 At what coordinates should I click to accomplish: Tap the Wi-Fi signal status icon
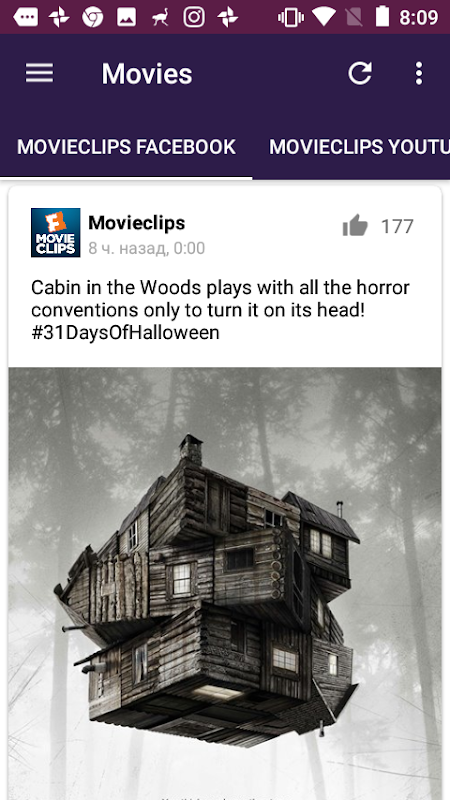(324, 17)
